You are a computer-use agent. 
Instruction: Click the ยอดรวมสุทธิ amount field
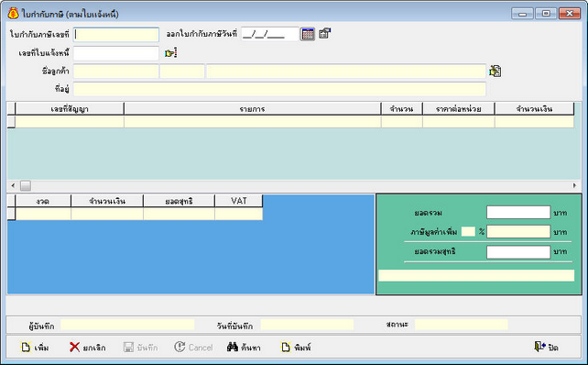coord(518,251)
